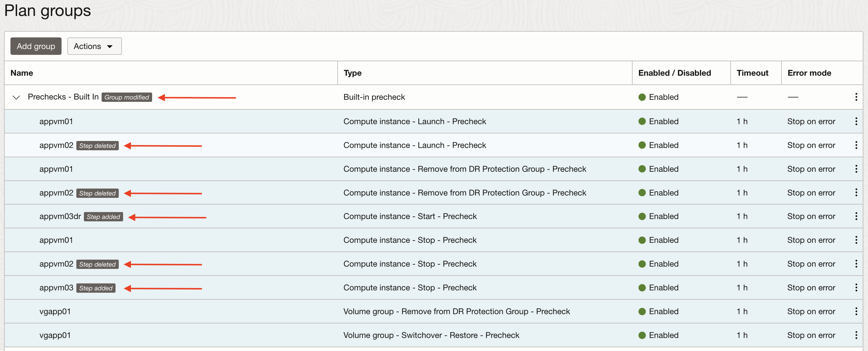Click Step deleted badge on appvm02 Launch row
Viewport: 868px width, 351px height.
point(97,146)
